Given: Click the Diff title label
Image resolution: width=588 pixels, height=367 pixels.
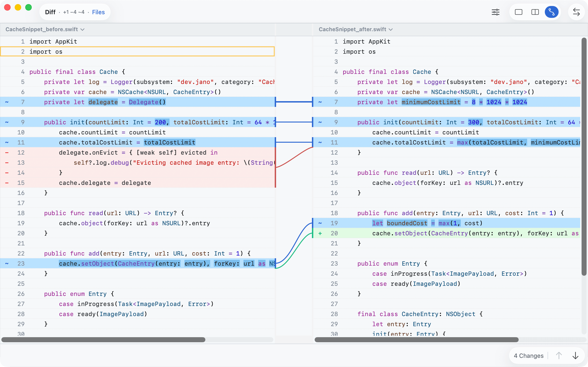Looking at the screenshot, I should [50, 12].
